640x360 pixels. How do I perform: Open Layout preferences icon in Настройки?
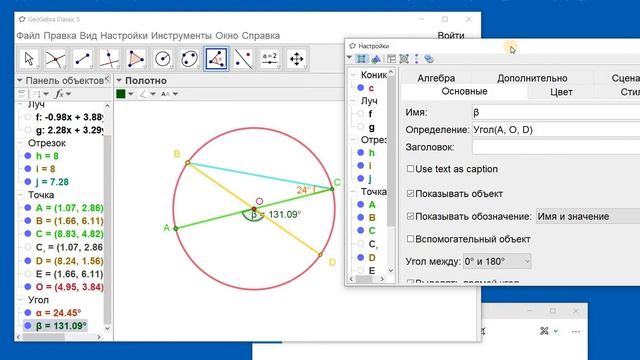point(391,59)
